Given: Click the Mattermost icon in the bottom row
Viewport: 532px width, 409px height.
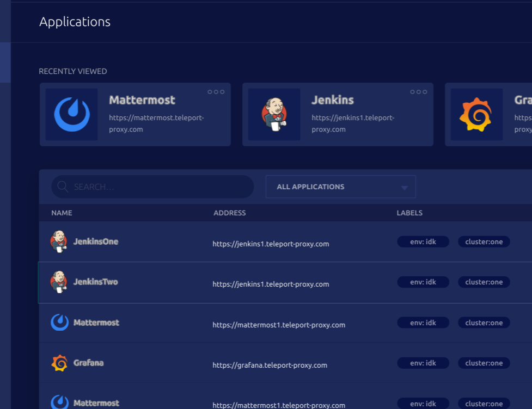Looking at the screenshot, I should pos(59,402).
